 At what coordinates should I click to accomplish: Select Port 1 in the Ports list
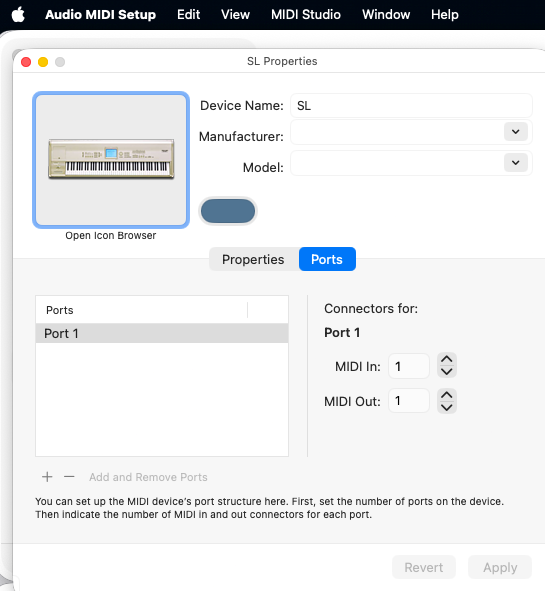point(162,333)
